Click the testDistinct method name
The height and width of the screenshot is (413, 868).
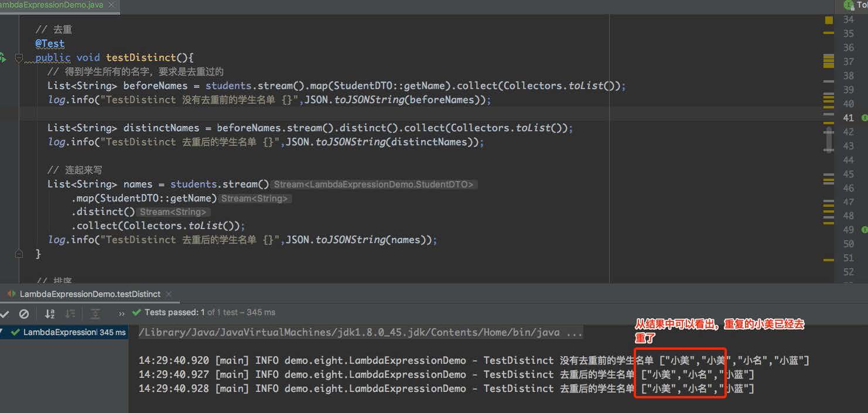pyautogui.click(x=141, y=57)
